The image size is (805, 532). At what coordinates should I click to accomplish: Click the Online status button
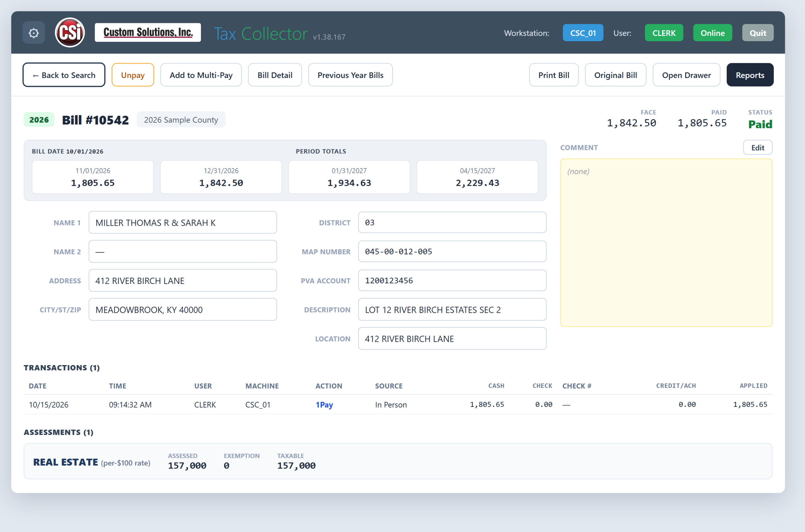pyautogui.click(x=712, y=33)
